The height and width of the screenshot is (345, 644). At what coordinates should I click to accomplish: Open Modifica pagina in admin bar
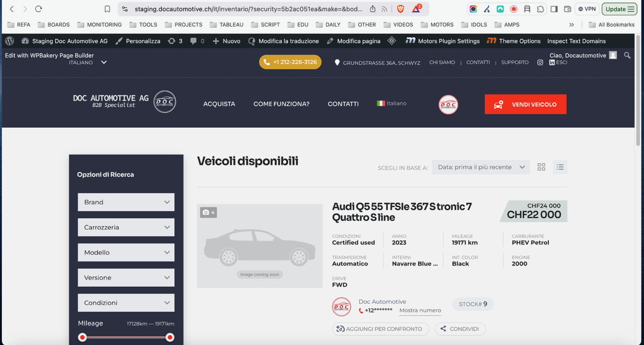point(353,41)
